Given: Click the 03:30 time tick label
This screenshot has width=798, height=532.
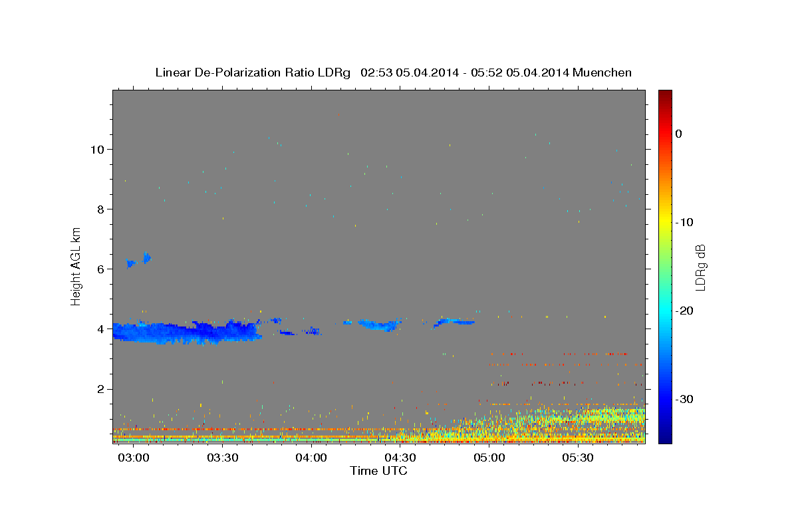Looking at the screenshot, I should [x=222, y=458].
